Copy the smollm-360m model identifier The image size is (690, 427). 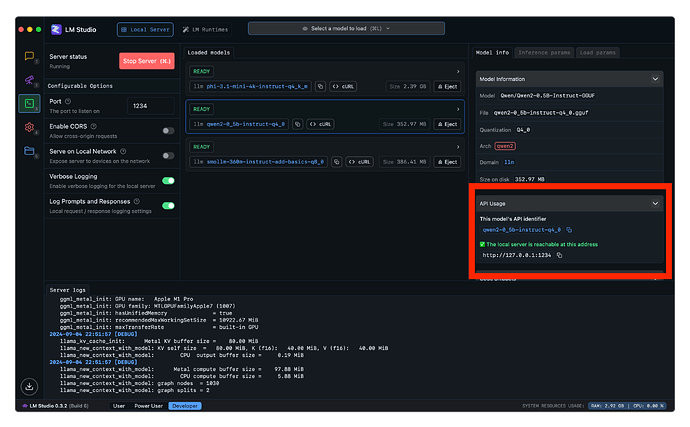point(337,162)
